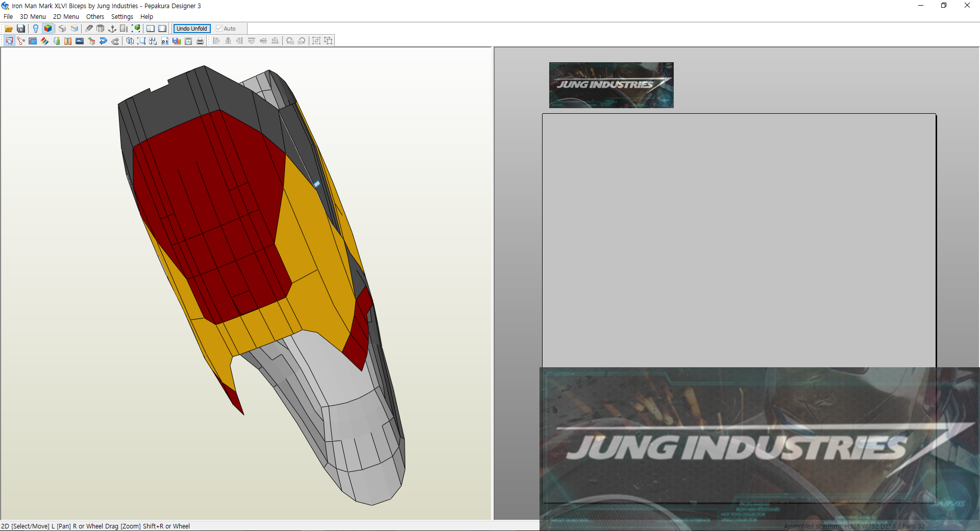Click the green check corresponding face icon
The width and height of the screenshot is (980, 531).
pos(56,41)
